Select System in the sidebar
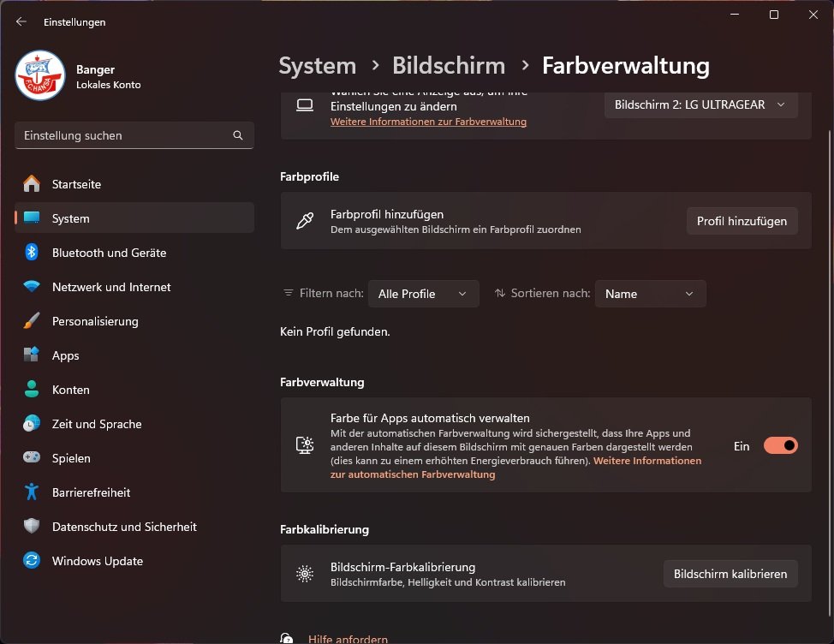The width and height of the screenshot is (834, 644). pos(70,218)
